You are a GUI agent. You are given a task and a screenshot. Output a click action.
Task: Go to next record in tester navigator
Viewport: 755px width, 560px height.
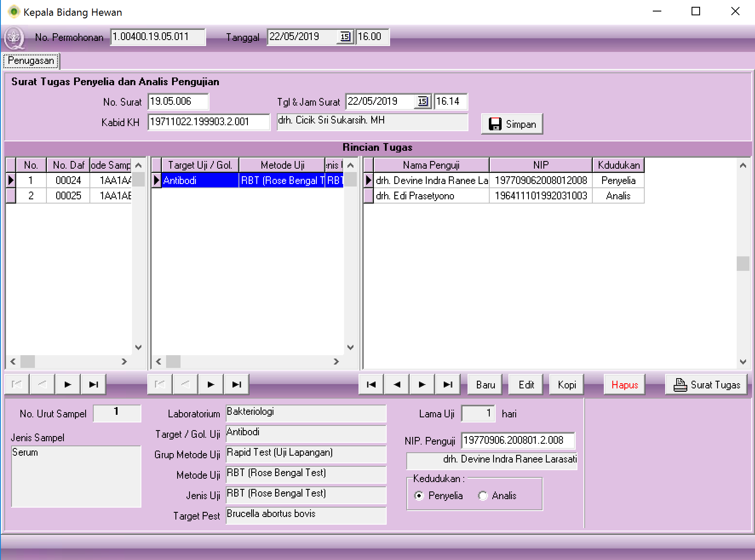point(422,385)
